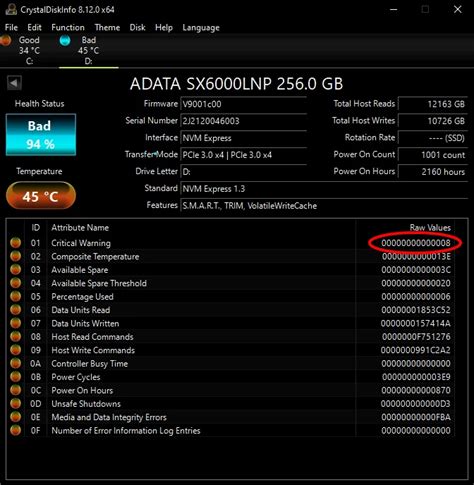Click raw value 0000001853C52
The height and width of the screenshot is (485, 474).
pos(416,310)
